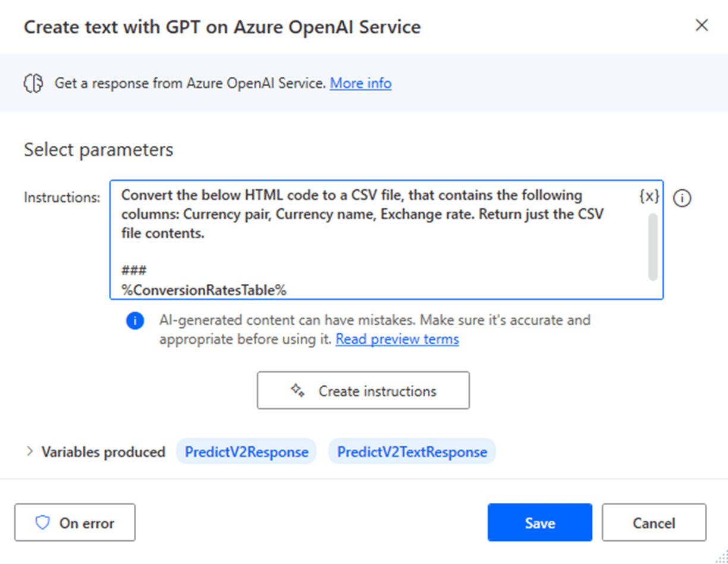Close the dialog with the X icon

(x=702, y=26)
